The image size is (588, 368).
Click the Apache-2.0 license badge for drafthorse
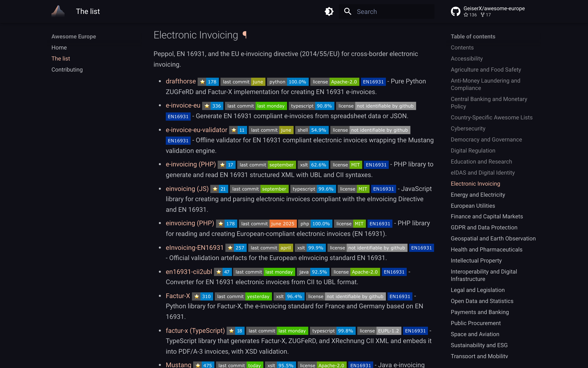335,82
